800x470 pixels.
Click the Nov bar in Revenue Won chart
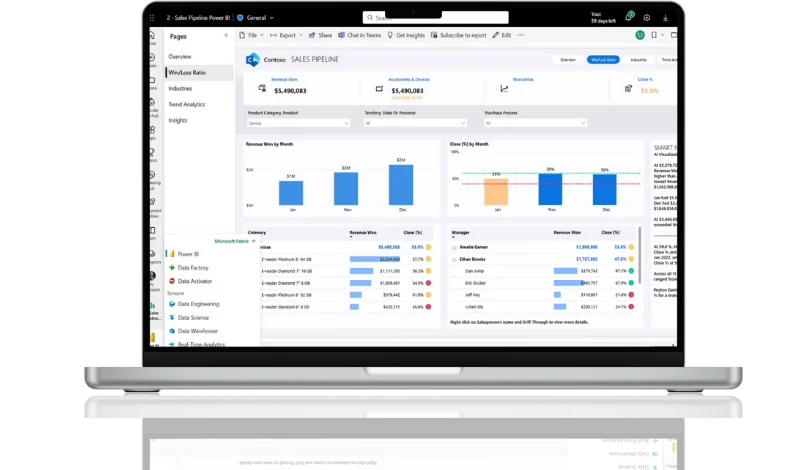pos(346,189)
